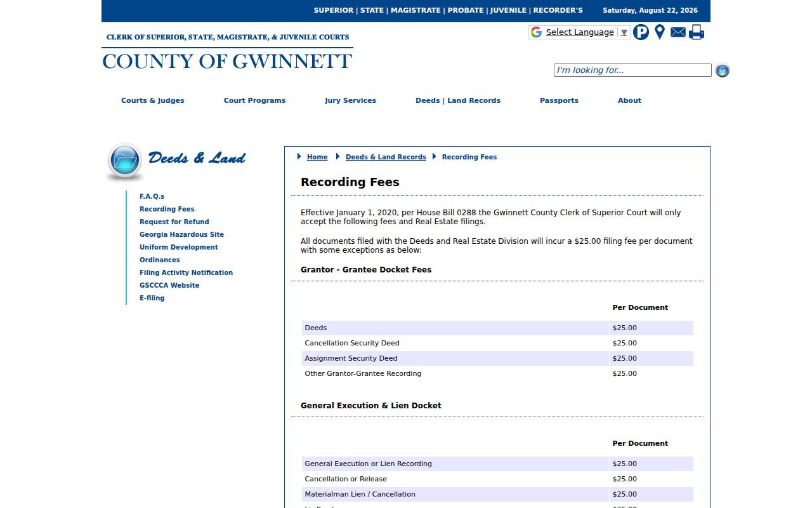Click the Saturday, August 22, 2026 date
Viewport: 812px width, 508px height.
pyautogui.click(x=650, y=10)
